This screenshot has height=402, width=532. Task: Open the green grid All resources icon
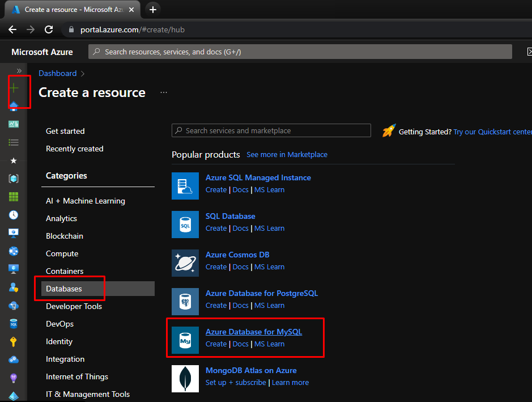14,197
